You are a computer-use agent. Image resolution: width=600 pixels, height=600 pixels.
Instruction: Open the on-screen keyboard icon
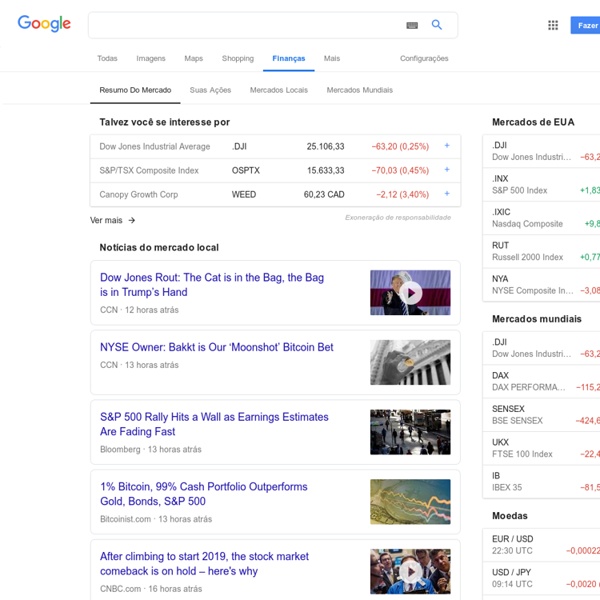coord(412,25)
